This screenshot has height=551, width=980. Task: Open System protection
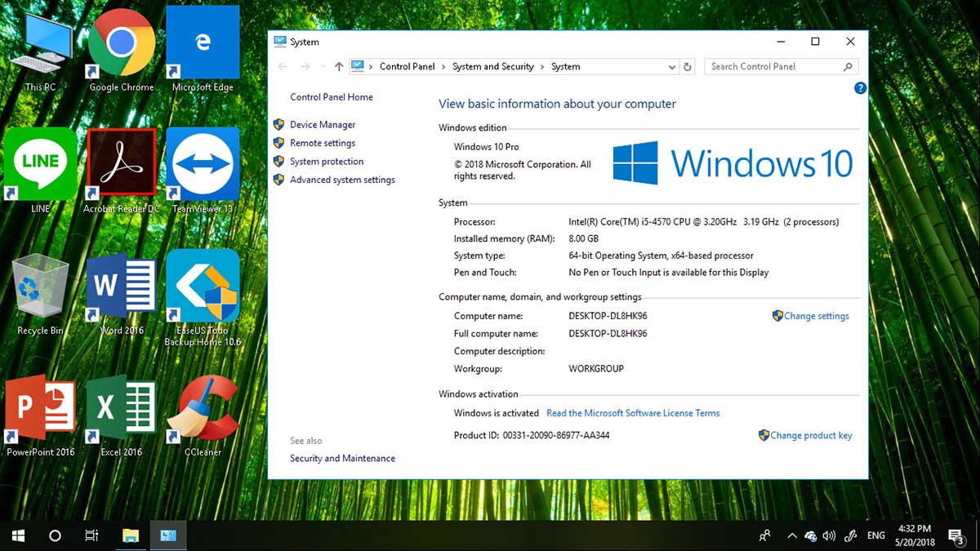point(327,162)
